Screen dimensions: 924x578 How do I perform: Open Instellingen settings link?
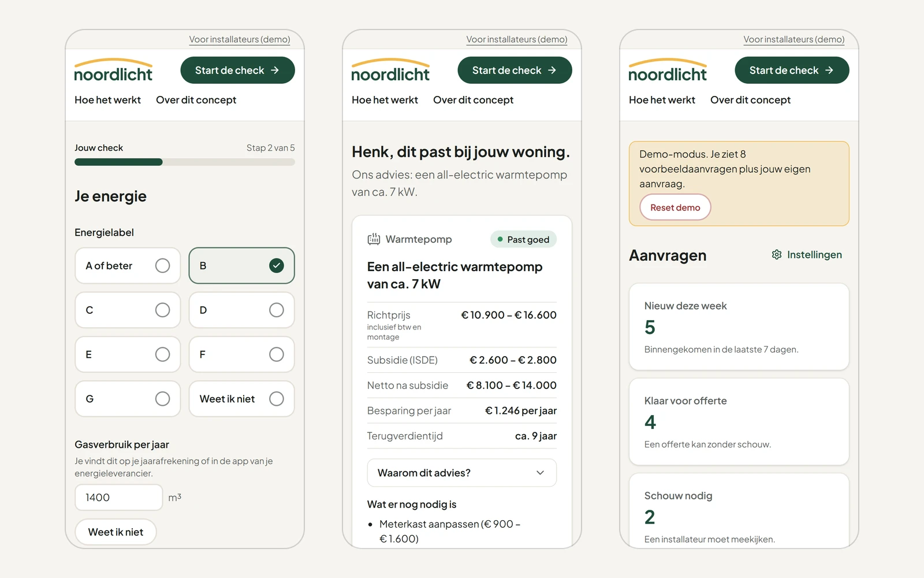coord(807,255)
